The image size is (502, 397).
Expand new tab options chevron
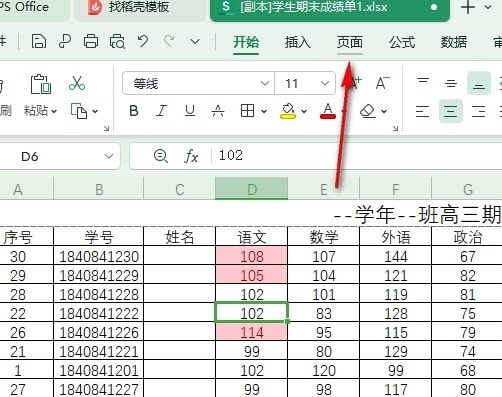pos(488,7)
